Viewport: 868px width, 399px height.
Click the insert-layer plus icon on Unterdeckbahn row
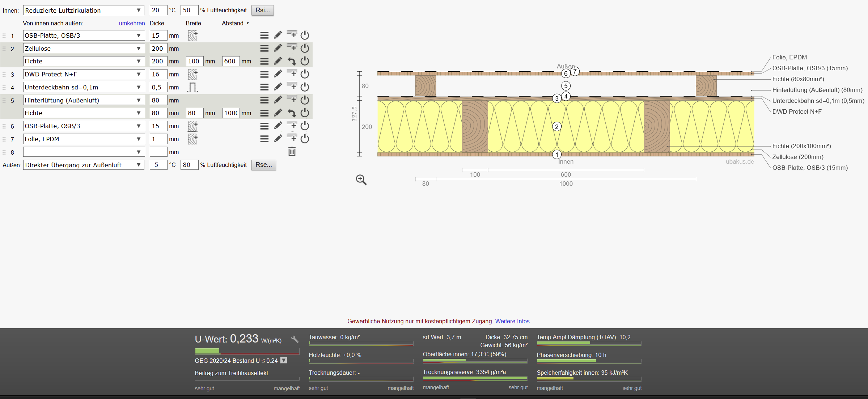coord(292,87)
